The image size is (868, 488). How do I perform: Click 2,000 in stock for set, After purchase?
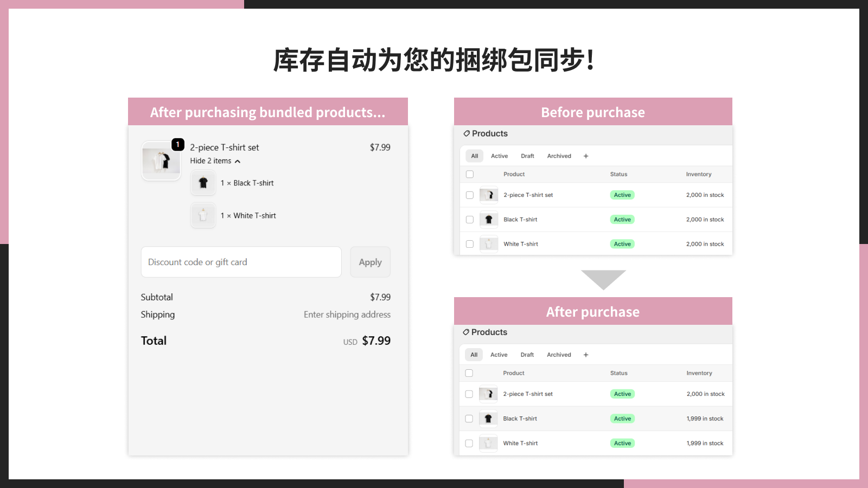tap(705, 394)
